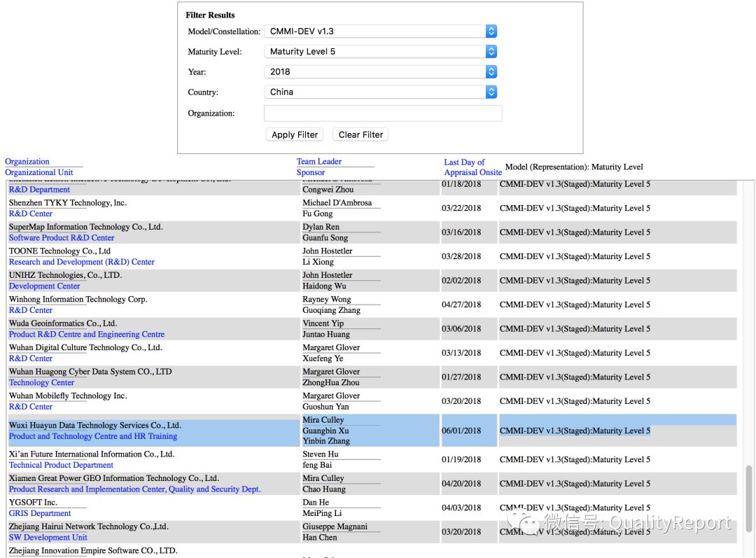Open Wuhan Mobilefly R&D Center link
Screen dimensions: 756x558
(x=31, y=407)
